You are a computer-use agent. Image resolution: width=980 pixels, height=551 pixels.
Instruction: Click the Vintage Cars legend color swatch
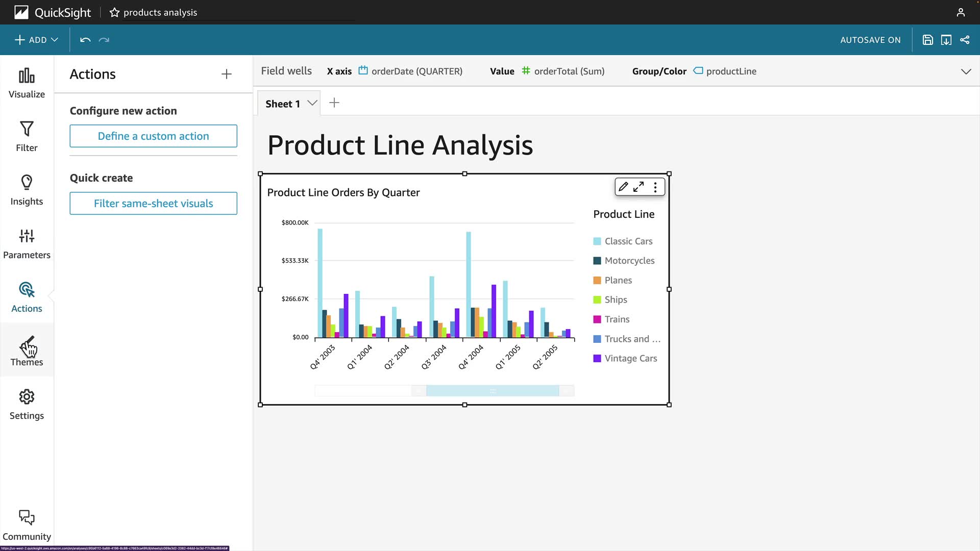coord(597,359)
